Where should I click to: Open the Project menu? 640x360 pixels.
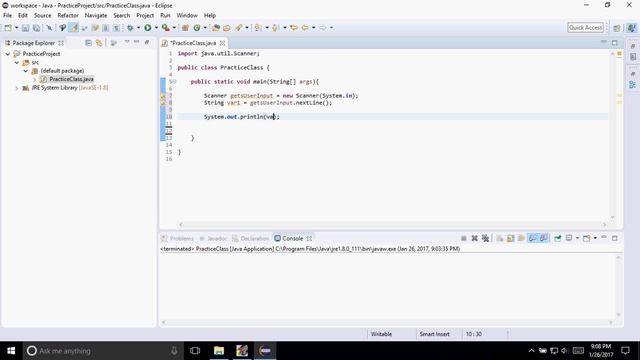(145, 16)
